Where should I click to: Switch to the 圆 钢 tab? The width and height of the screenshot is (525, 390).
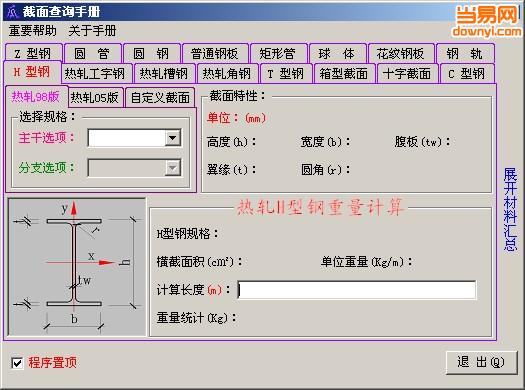point(152,54)
